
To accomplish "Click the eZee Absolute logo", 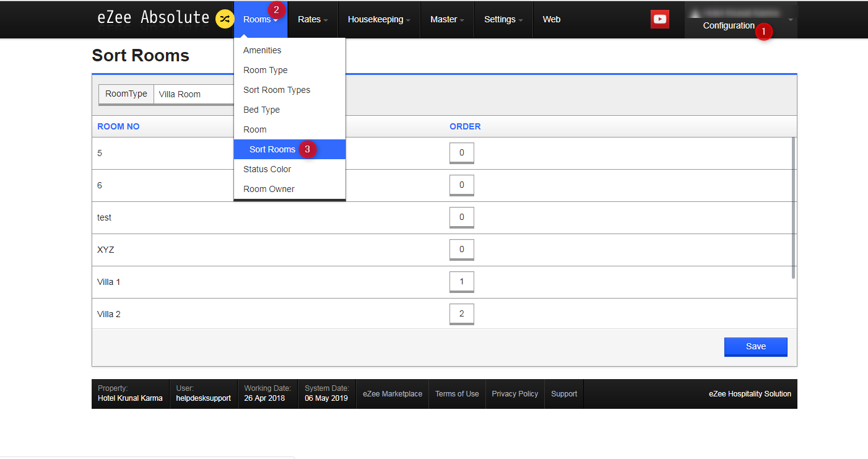I will (153, 18).
